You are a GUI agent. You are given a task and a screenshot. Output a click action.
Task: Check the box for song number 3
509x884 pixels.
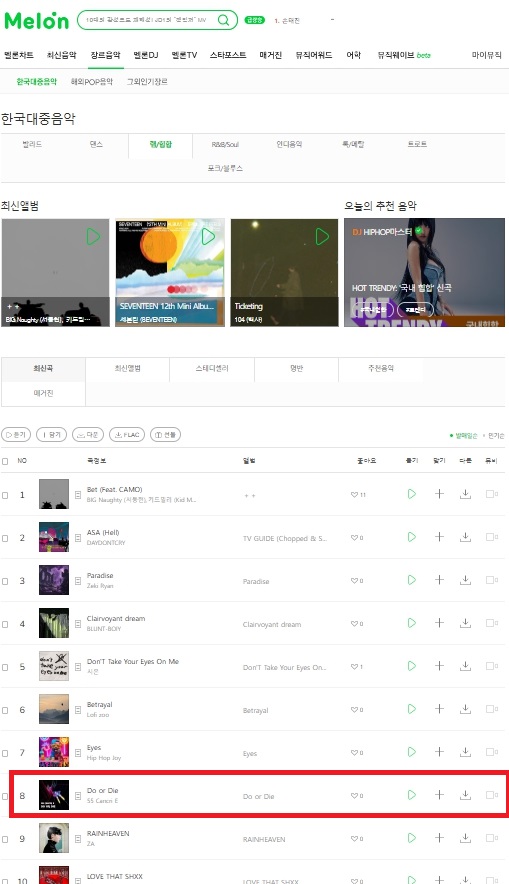(x=5, y=581)
